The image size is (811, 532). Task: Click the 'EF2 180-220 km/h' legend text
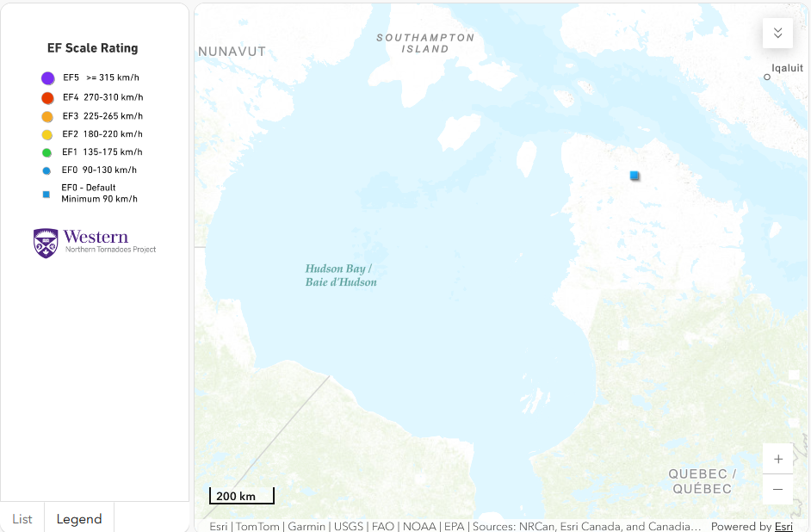coord(102,134)
